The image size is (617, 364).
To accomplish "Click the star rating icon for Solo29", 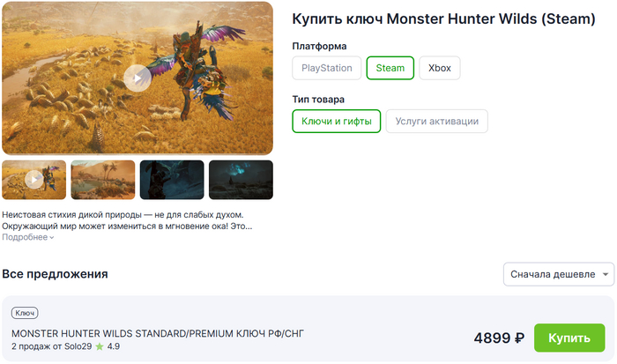I will tap(100, 346).
